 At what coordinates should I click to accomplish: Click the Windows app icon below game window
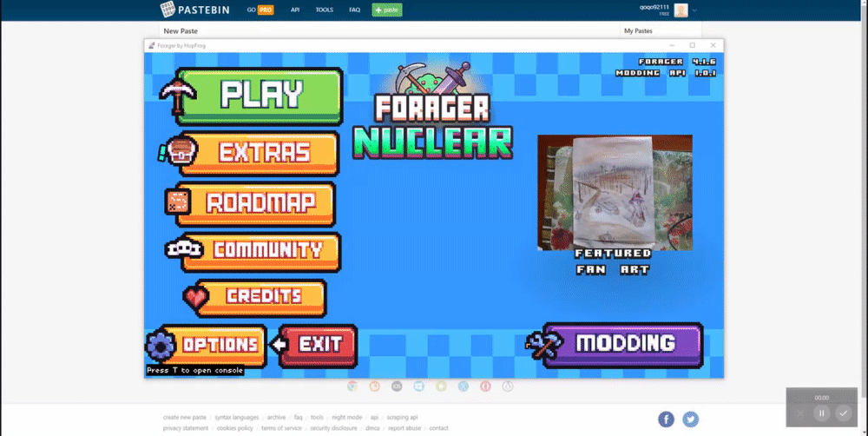[419, 386]
